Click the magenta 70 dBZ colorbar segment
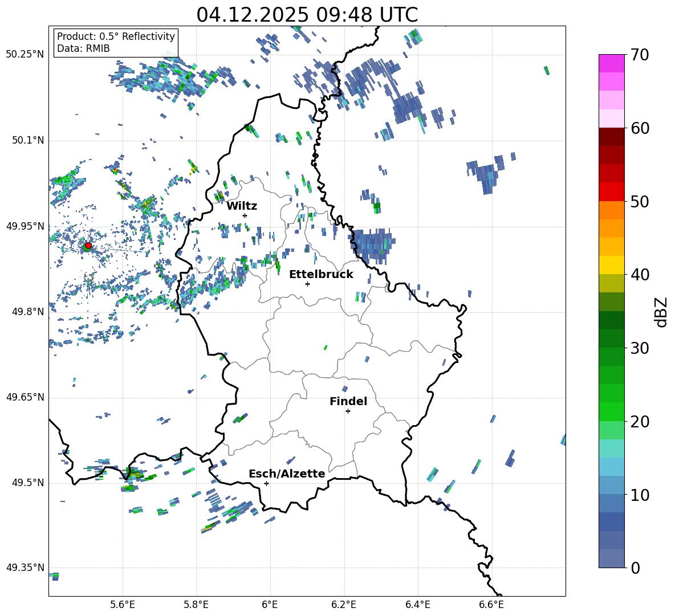The width and height of the screenshot is (675, 616). 611,63
